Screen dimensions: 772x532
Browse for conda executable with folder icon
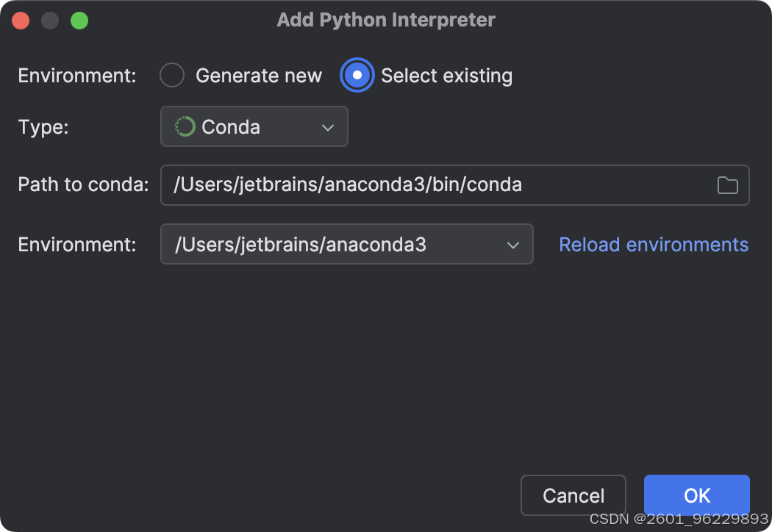click(727, 185)
